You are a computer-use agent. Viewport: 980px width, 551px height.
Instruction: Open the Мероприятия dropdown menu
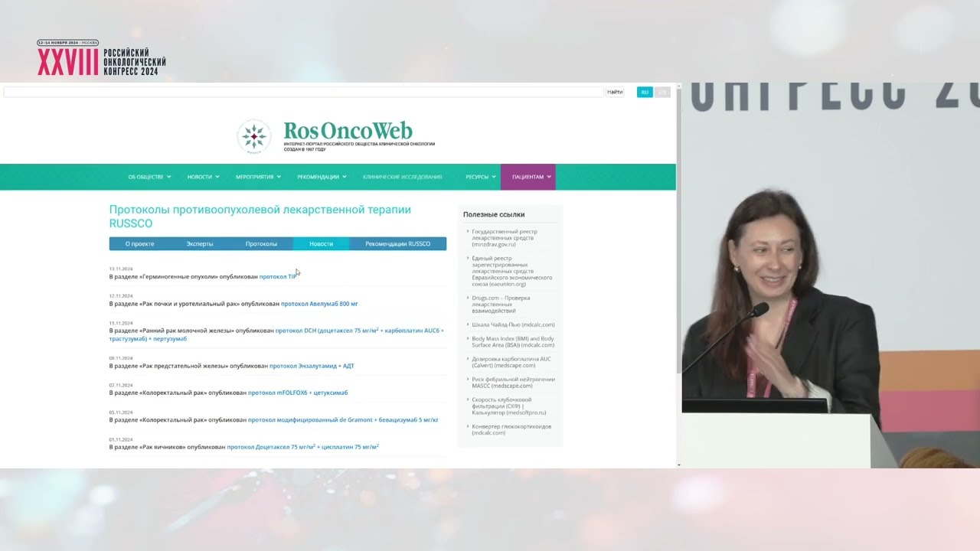tap(258, 177)
